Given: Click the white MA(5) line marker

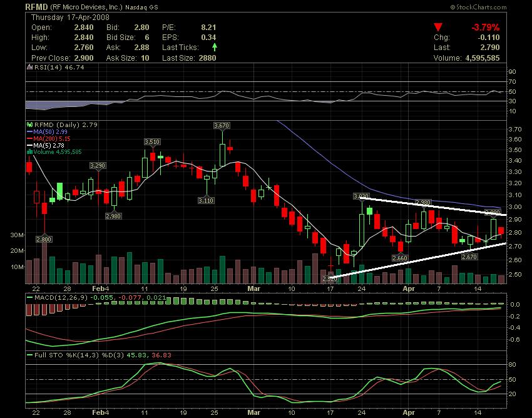Looking at the screenshot, I should (x=29, y=145).
